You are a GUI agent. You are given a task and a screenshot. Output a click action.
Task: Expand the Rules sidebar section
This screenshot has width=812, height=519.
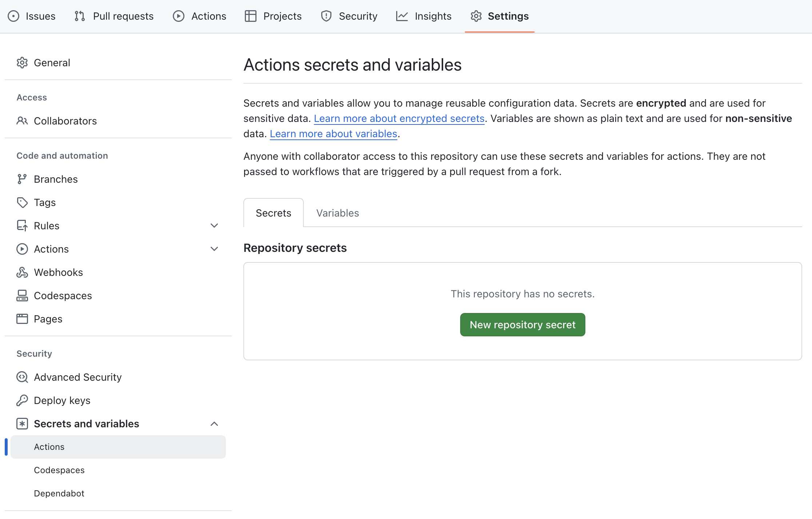click(214, 225)
